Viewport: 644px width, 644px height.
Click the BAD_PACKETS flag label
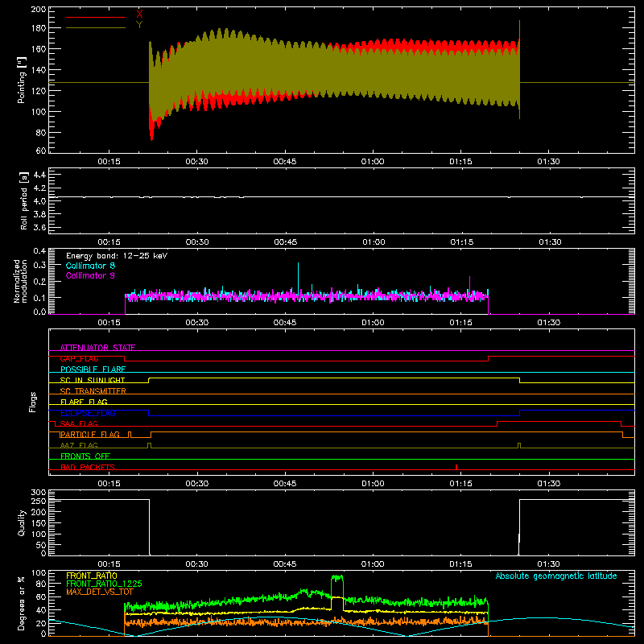(x=88, y=467)
